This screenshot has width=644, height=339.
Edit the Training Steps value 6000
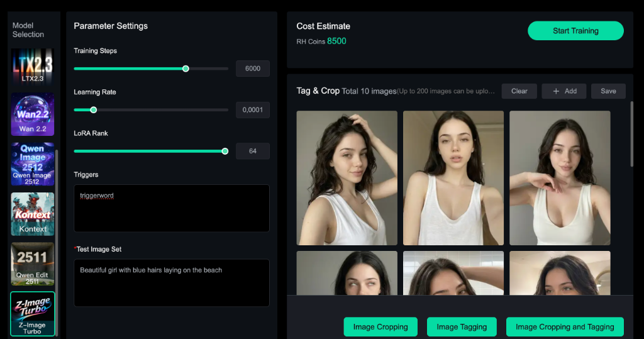pyautogui.click(x=253, y=69)
